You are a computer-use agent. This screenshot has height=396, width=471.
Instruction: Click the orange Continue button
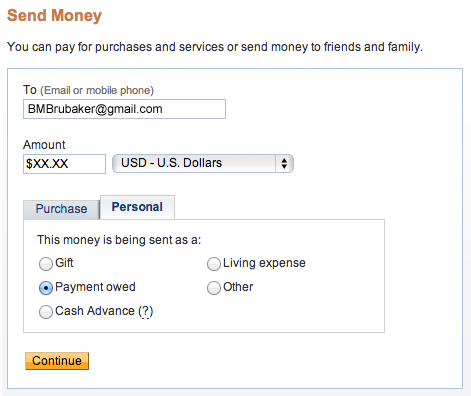coord(57,361)
